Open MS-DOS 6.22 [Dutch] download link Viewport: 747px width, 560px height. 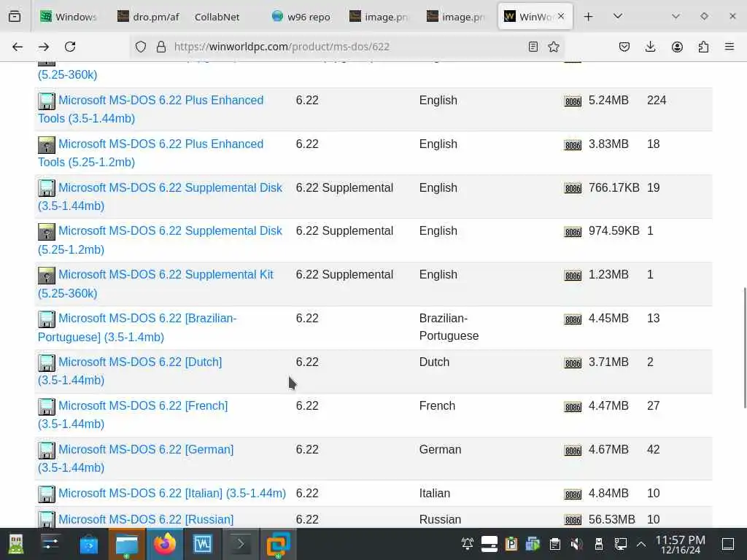point(130,371)
